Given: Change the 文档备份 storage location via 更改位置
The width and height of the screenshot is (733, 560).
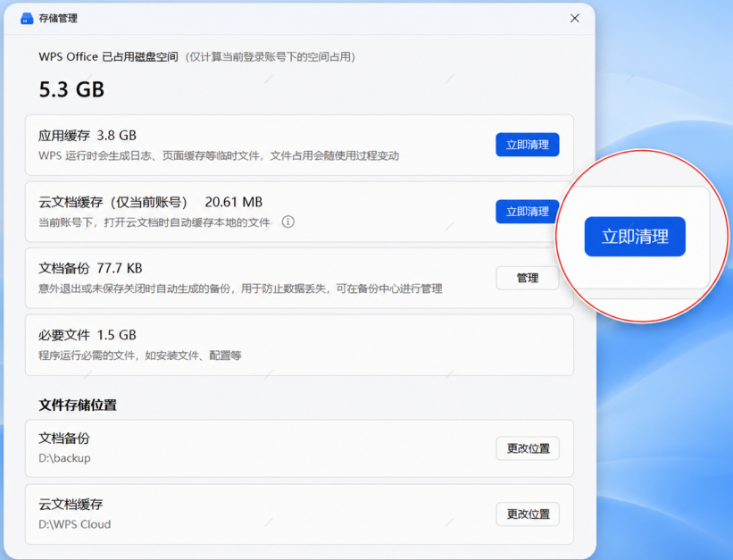Looking at the screenshot, I should (x=528, y=448).
